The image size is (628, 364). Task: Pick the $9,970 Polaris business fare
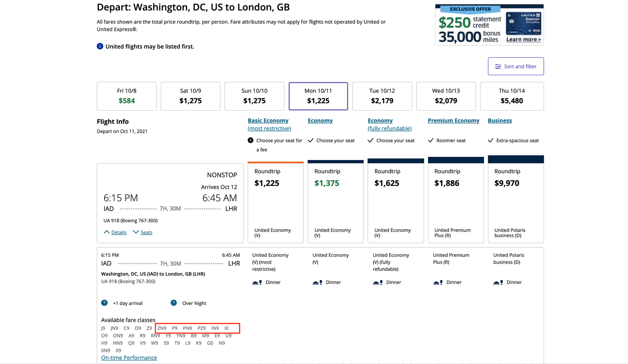[x=515, y=203]
